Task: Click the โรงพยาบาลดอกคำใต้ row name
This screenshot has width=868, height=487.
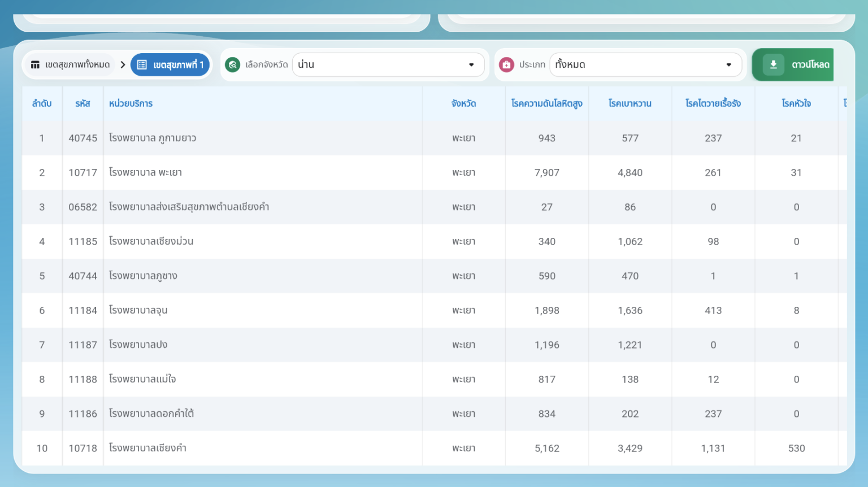Action: point(151,414)
